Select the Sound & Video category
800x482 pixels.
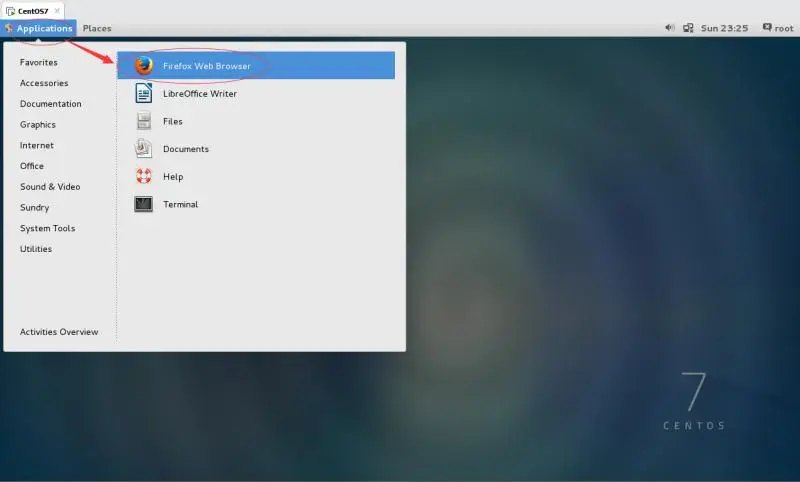click(x=50, y=187)
